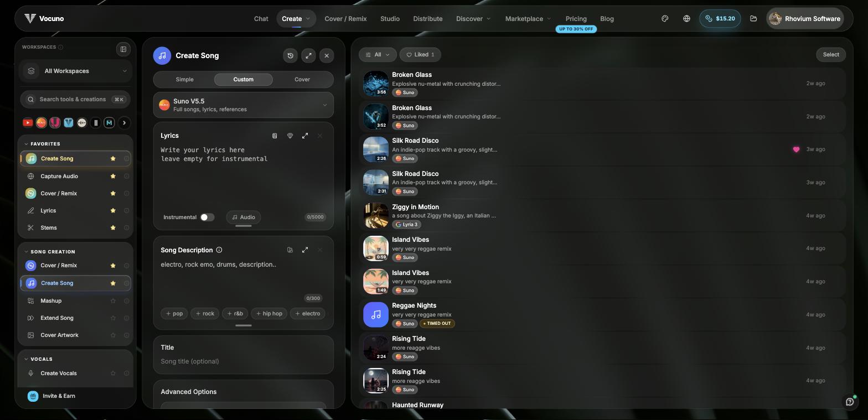Screen dimensions: 868x420
Task: Switch to the Cover tab
Action: (302, 80)
